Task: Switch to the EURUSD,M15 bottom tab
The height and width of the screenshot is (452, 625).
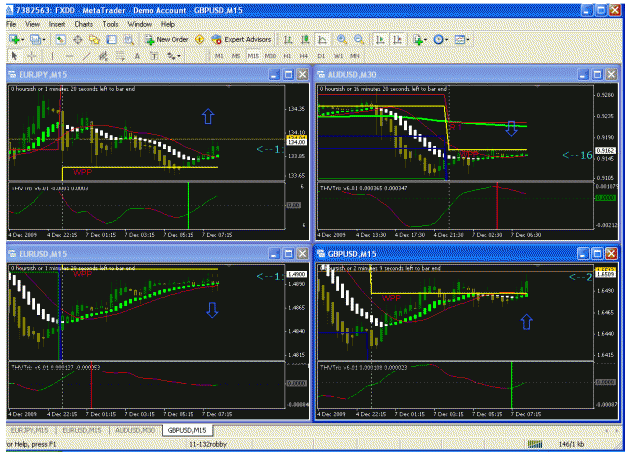Action: coord(82,430)
